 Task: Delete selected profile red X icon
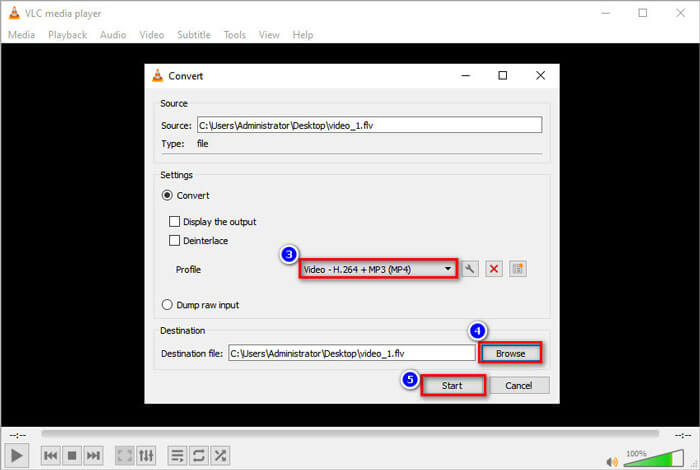point(494,269)
